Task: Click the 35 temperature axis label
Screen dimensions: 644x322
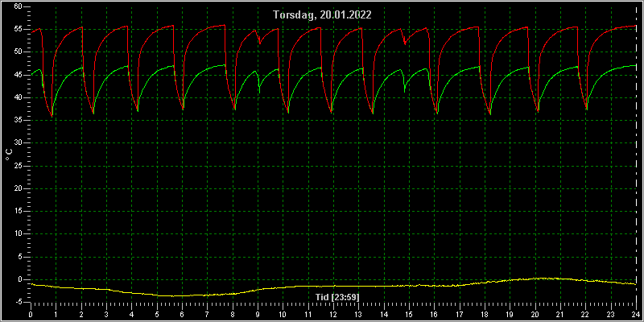Action: [19, 120]
